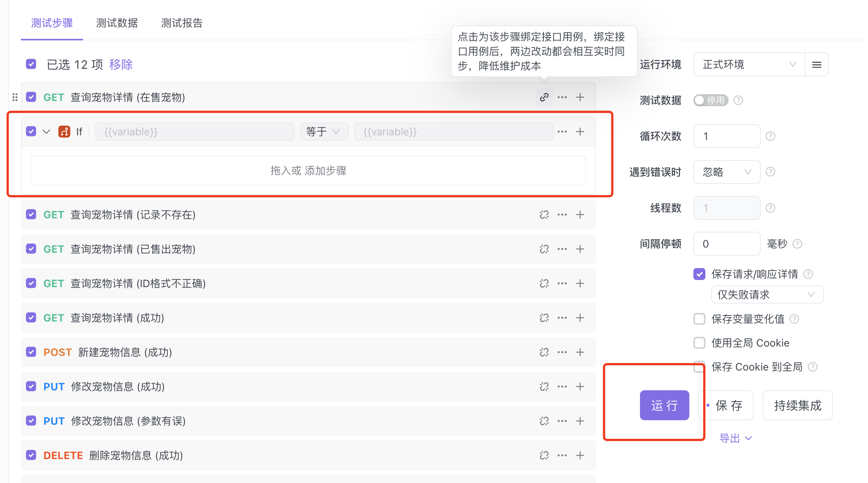Open more options for If condition step
This screenshot has height=483, width=868.
(x=562, y=132)
